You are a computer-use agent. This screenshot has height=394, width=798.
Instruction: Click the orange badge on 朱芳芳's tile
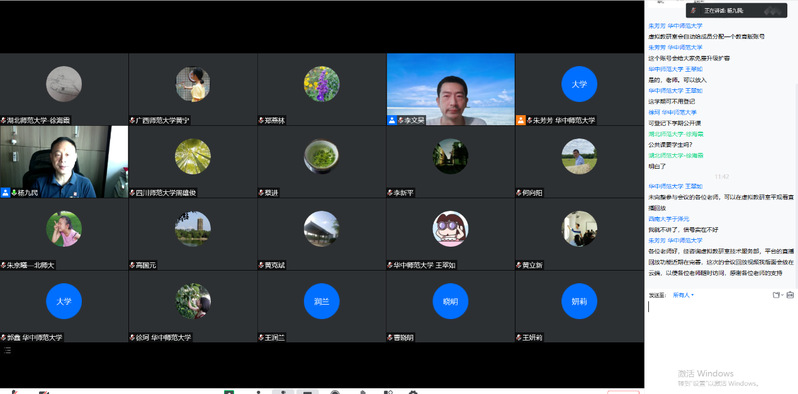click(x=521, y=121)
